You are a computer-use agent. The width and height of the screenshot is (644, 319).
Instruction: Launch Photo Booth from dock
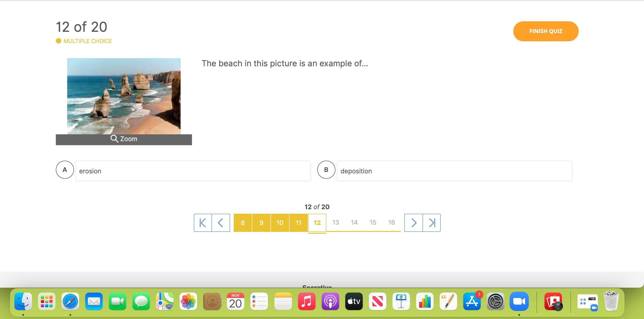[x=553, y=302]
